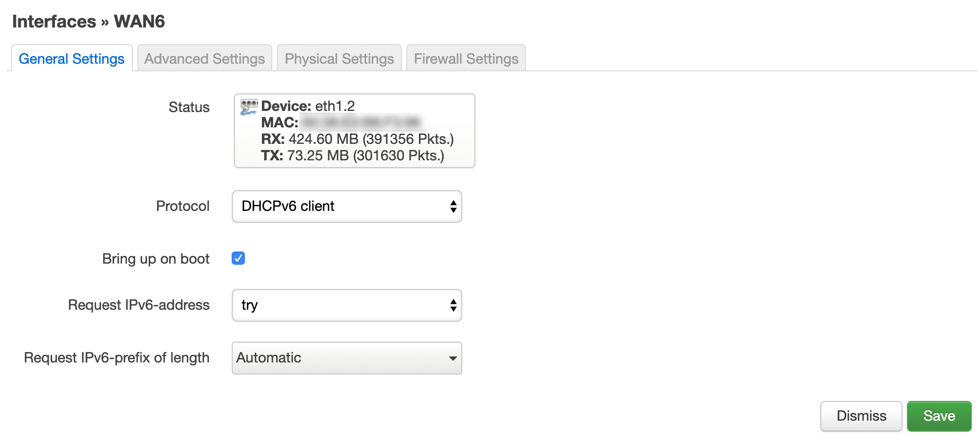The height and width of the screenshot is (441, 980).
Task: Switch to the Advanced Settings tab
Action: coord(205,58)
